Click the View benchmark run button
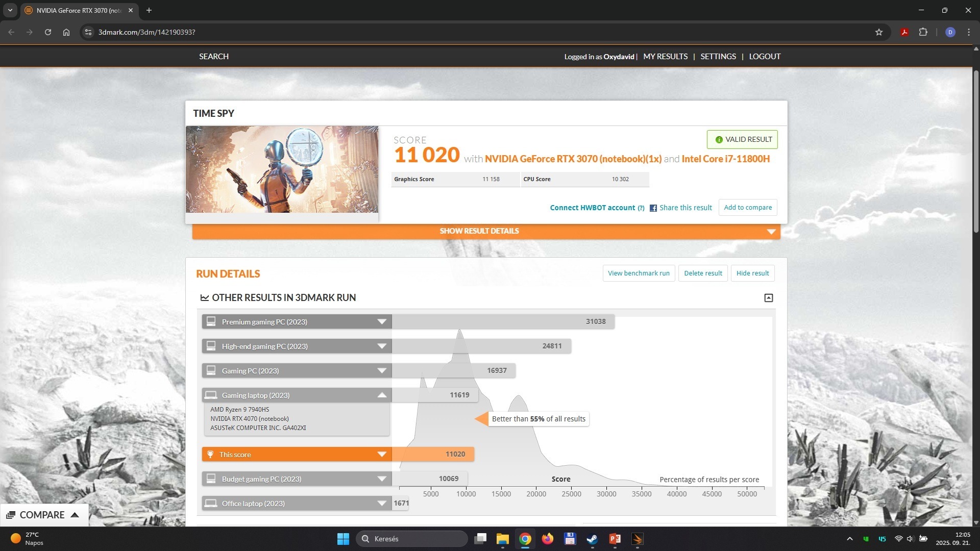The width and height of the screenshot is (980, 551). [x=638, y=273]
